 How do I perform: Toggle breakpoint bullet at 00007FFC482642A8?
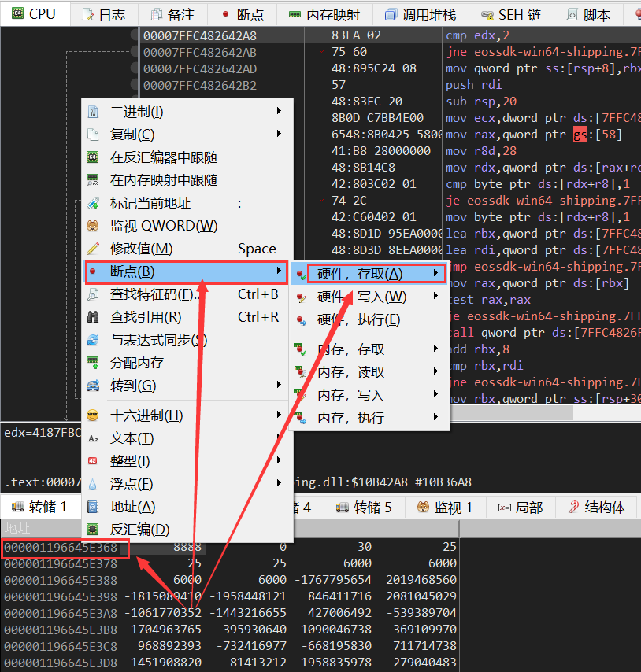click(x=135, y=35)
